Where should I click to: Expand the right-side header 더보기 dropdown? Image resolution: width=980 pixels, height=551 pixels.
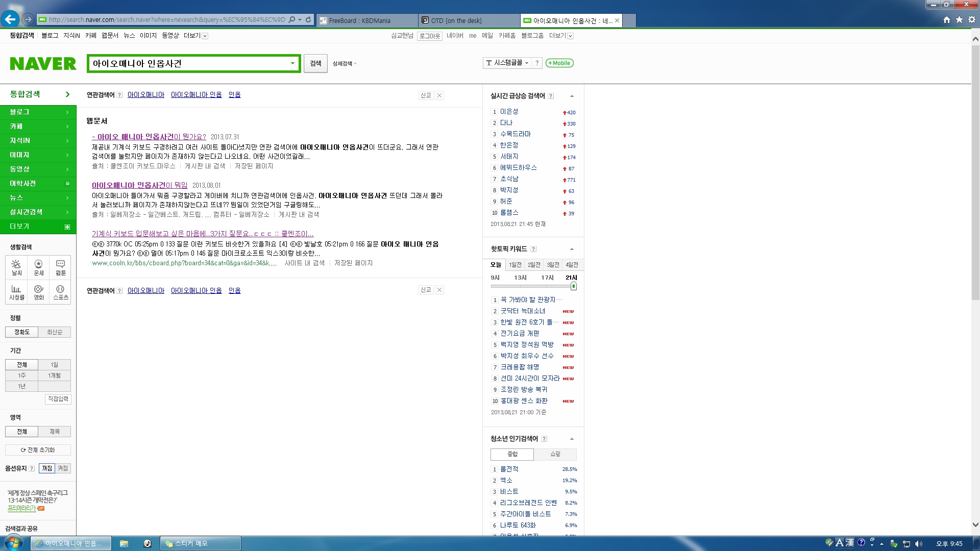[561, 36]
